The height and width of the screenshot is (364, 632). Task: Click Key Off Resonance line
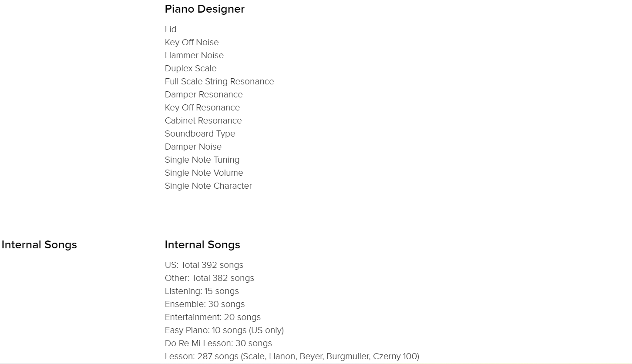click(202, 107)
